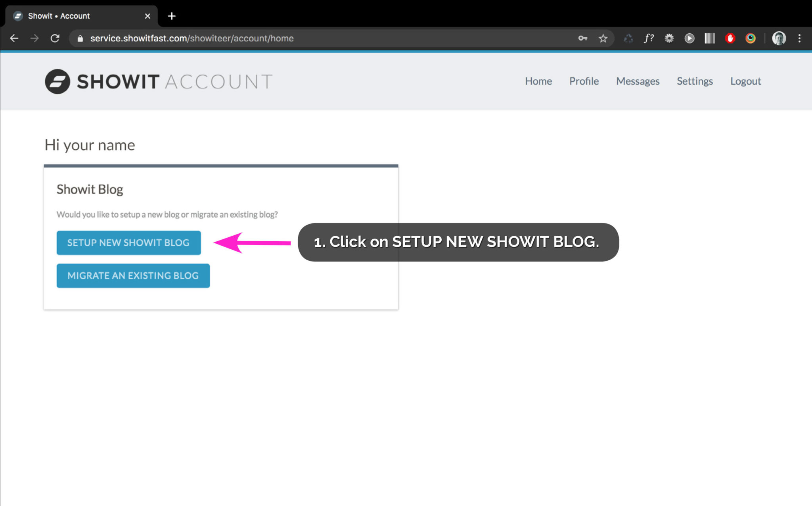
Task: Open the Profile navigation link
Action: tap(584, 81)
